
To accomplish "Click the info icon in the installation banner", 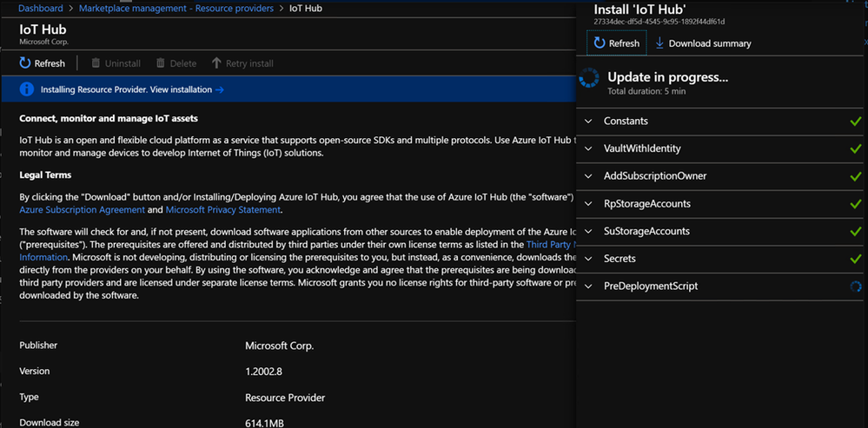I will 27,89.
